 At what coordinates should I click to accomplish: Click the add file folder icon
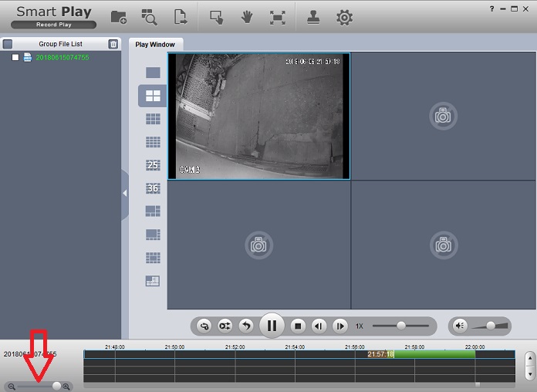119,17
